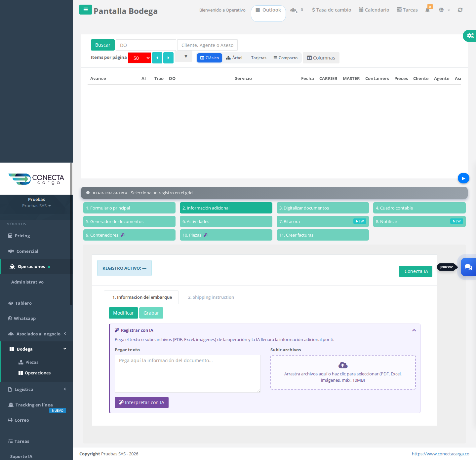The width and height of the screenshot is (476, 460).
Task: Click the refresh icon in the top bar
Action: [x=460, y=10]
